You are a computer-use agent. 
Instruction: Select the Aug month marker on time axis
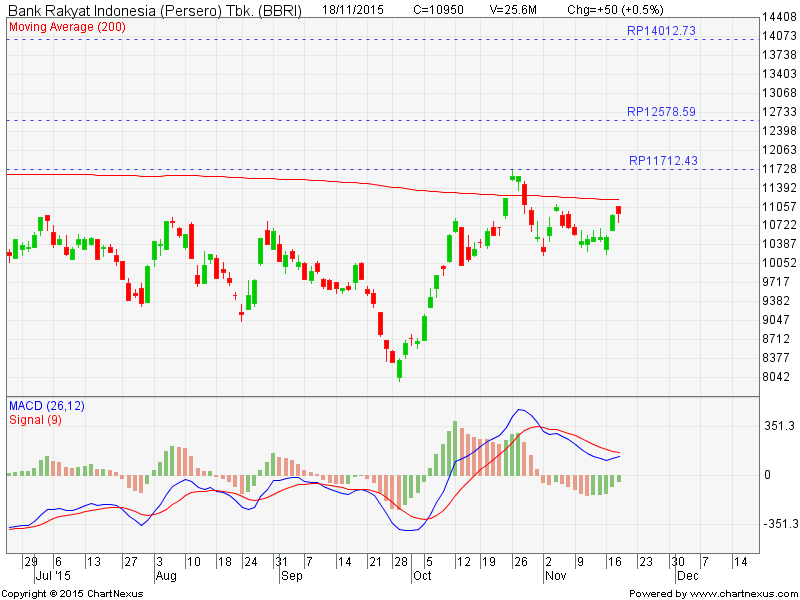(x=166, y=577)
